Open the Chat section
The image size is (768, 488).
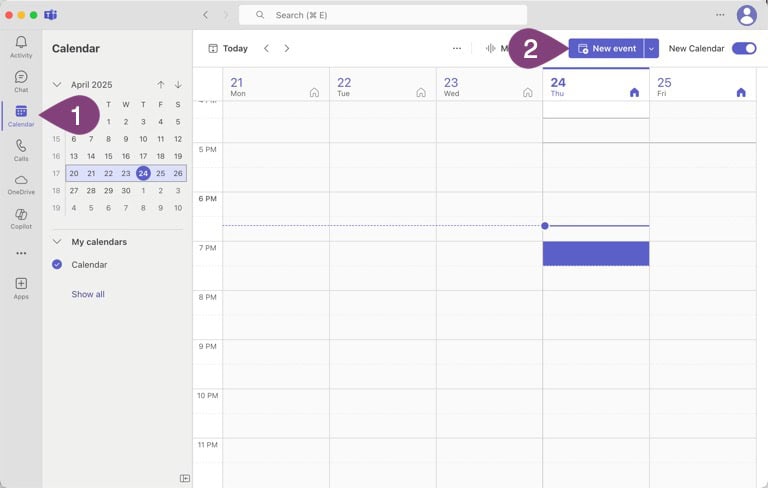[21, 81]
